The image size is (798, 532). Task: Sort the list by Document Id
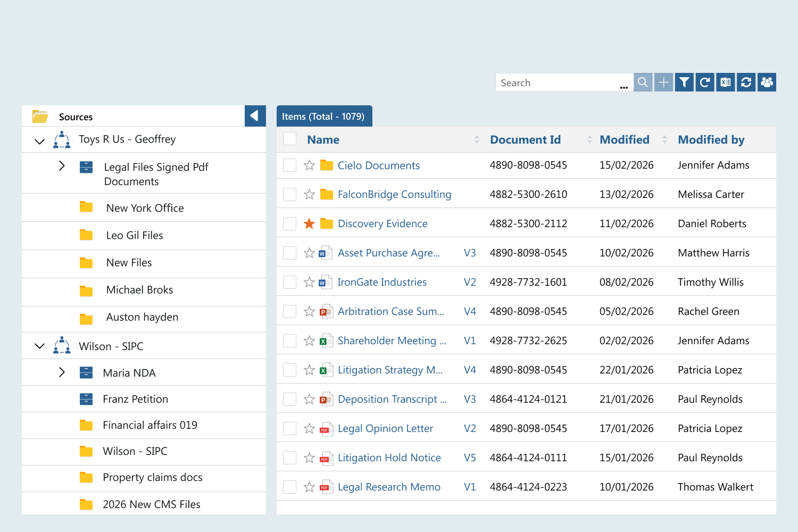coord(526,139)
